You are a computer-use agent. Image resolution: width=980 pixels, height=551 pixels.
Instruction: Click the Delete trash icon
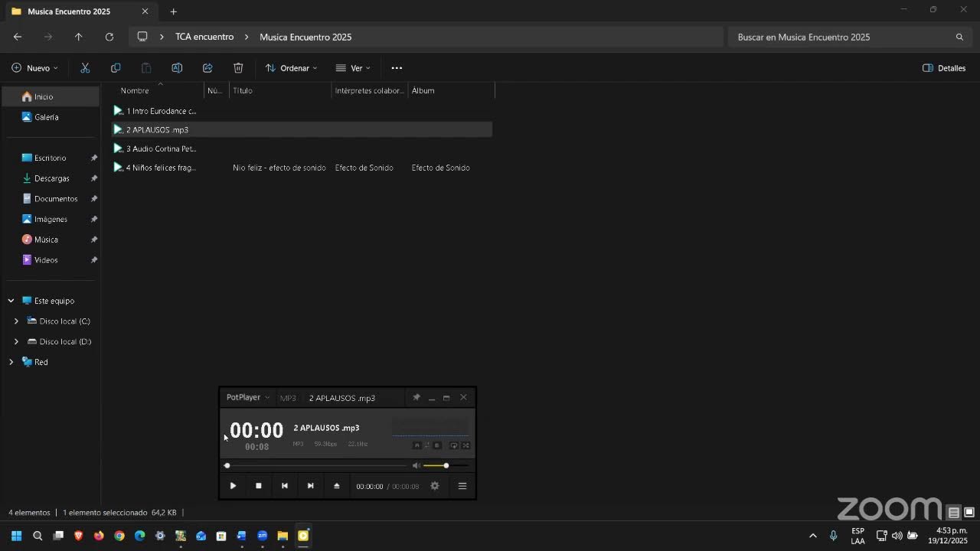click(x=238, y=68)
